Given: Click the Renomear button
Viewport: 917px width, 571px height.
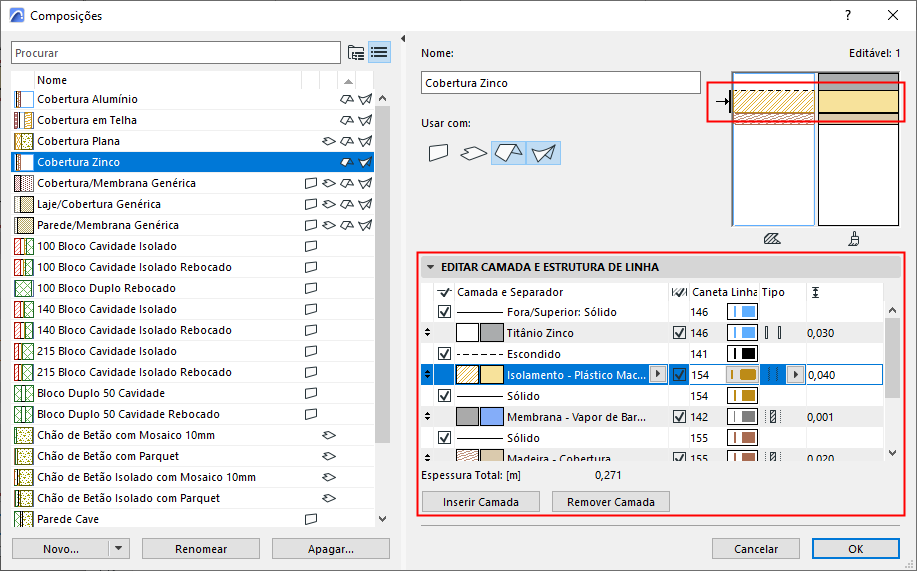Looking at the screenshot, I should tap(201, 549).
